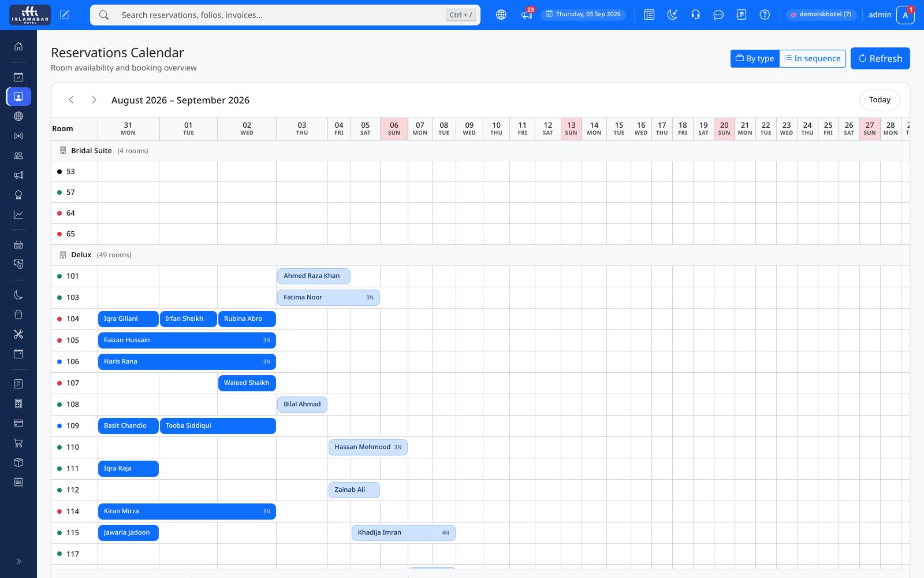Open the home icon in sidebar

coord(18,46)
